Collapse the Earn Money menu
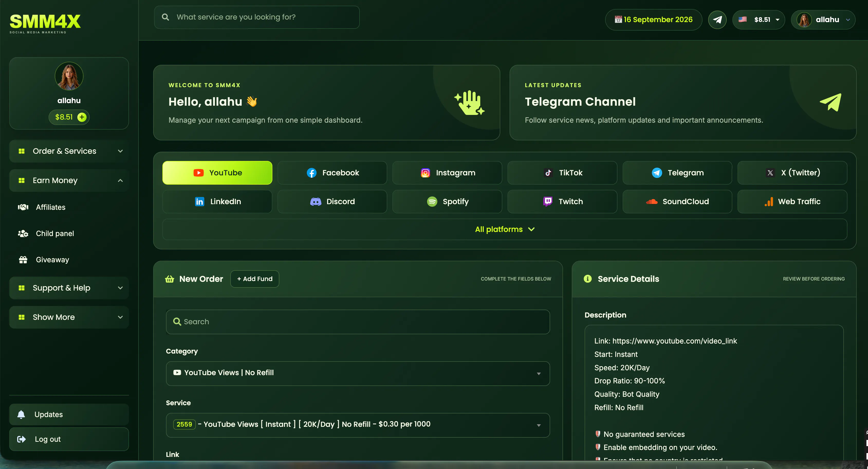 [x=69, y=181]
